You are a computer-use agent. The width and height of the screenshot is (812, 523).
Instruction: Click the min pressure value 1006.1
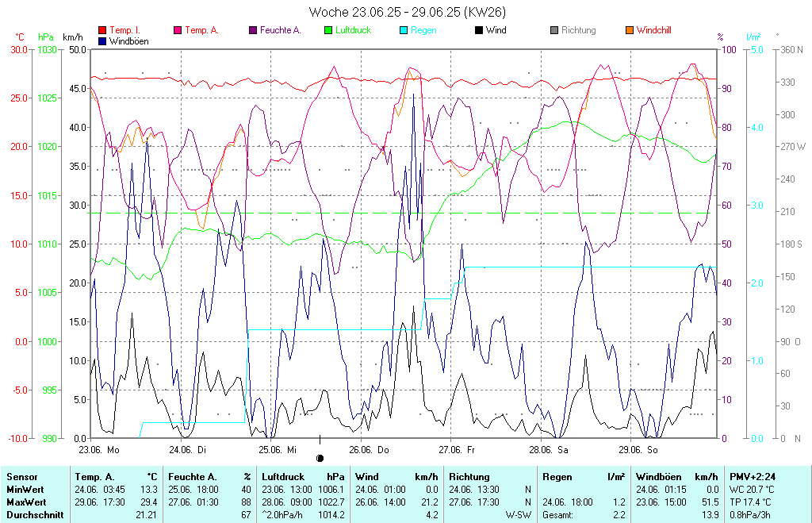tap(332, 490)
